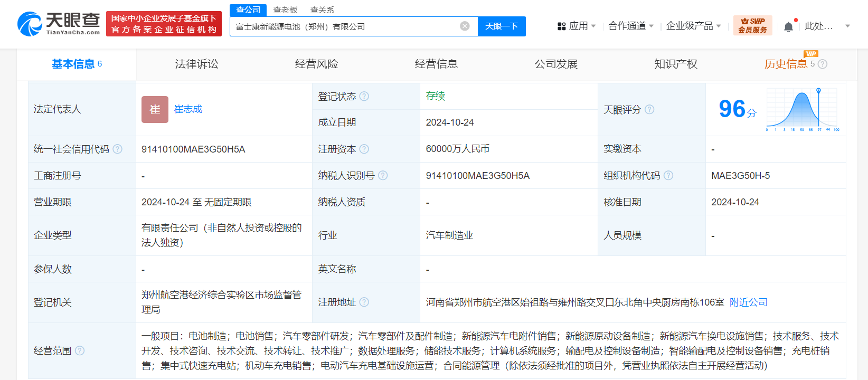This screenshot has height=380, width=868.
Task: Open the 附近公司 link
Action: coord(749,302)
